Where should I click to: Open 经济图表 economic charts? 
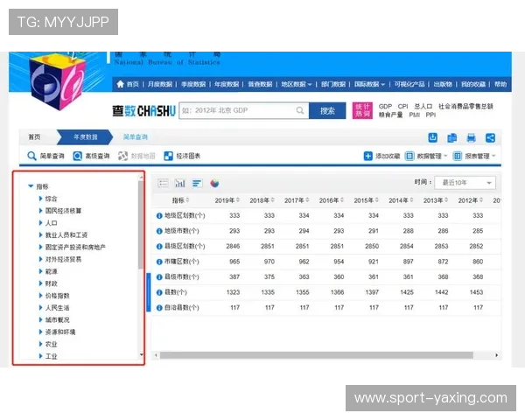[182, 156]
